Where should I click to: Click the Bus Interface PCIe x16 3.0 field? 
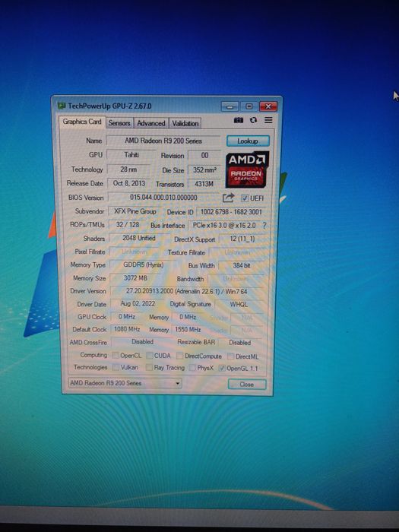tap(225, 225)
